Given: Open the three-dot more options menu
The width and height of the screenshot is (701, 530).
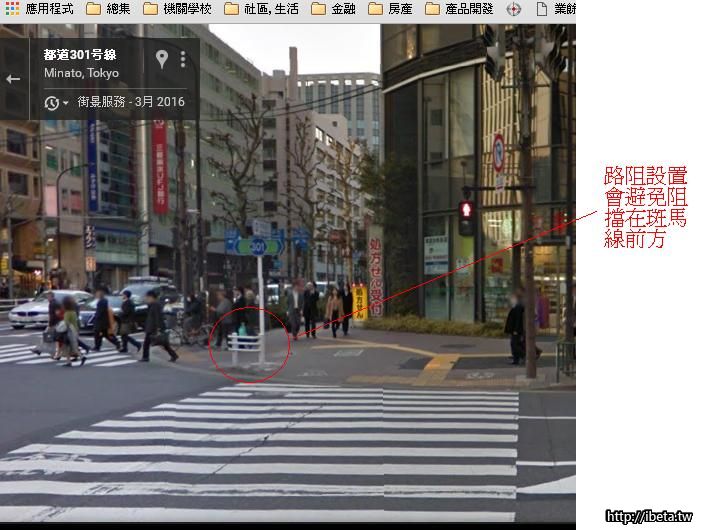Looking at the screenshot, I should pyautogui.click(x=183, y=59).
